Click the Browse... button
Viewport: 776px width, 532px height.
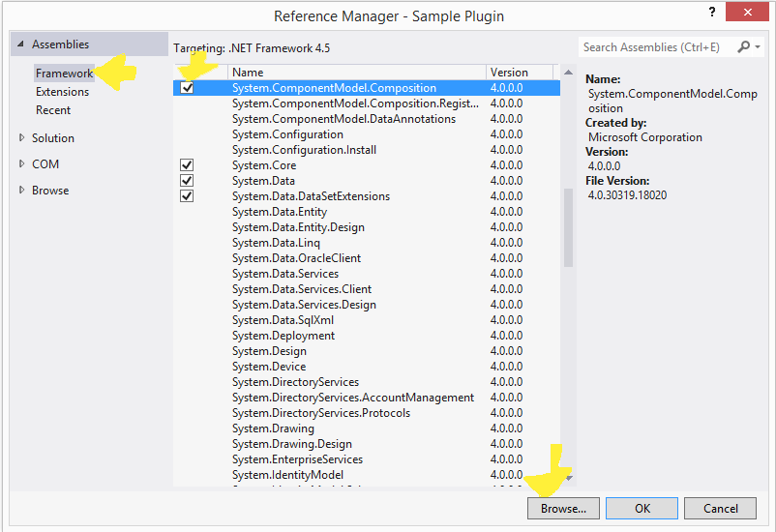coord(563,508)
